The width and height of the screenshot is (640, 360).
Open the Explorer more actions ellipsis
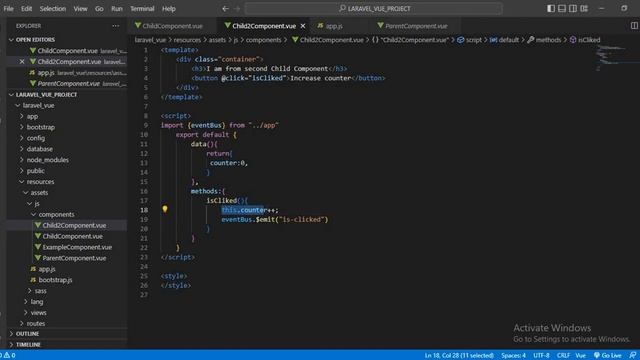[x=116, y=26]
